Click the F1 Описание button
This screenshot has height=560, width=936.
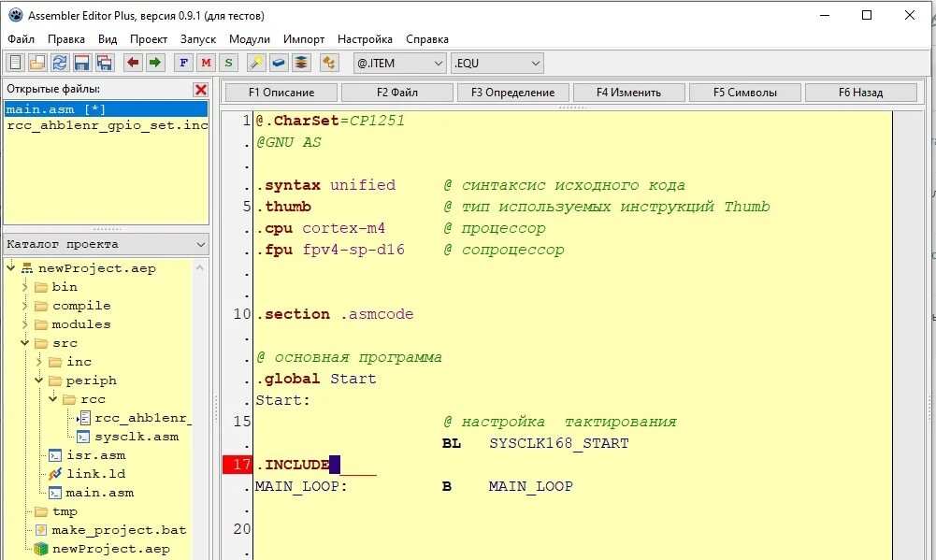[x=281, y=93]
